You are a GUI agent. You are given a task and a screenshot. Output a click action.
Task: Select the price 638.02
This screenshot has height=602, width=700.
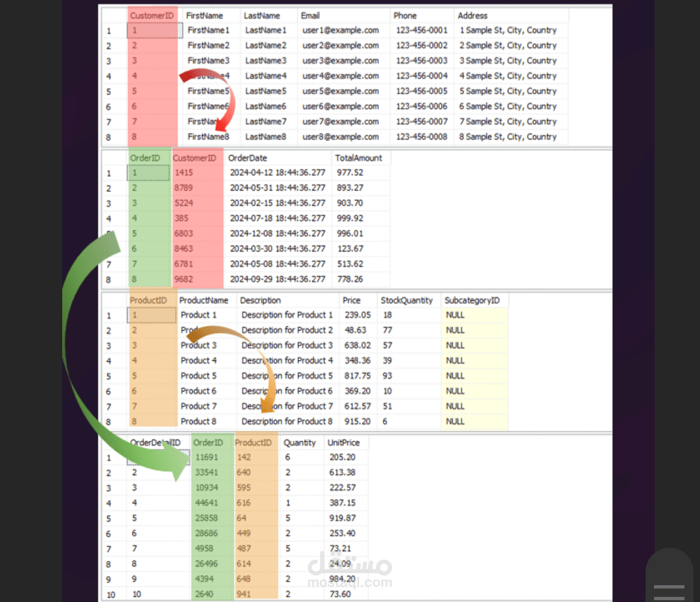click(x=358, y=345)
